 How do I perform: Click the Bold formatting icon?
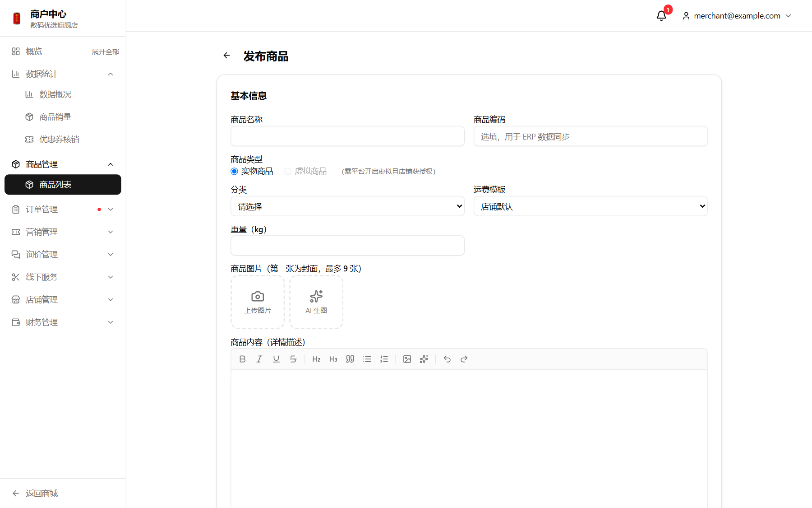coord(242,359)
